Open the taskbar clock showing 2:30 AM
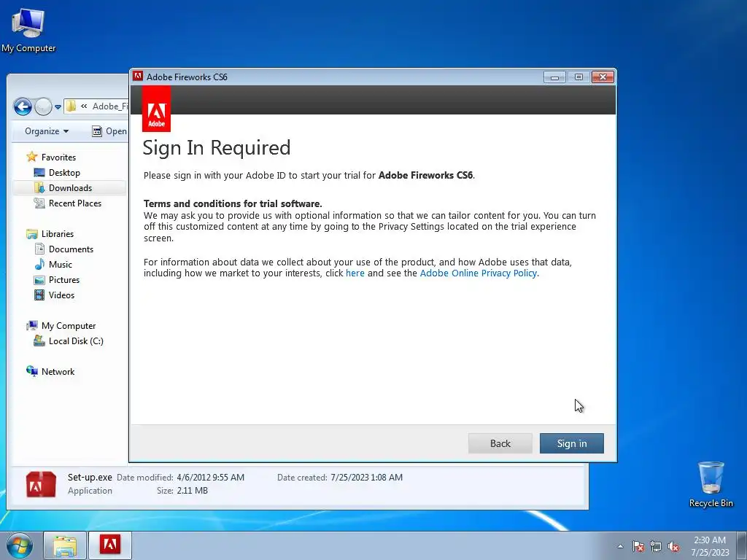The height and width of the screenshot is (560, 747). tap(710, 546)
